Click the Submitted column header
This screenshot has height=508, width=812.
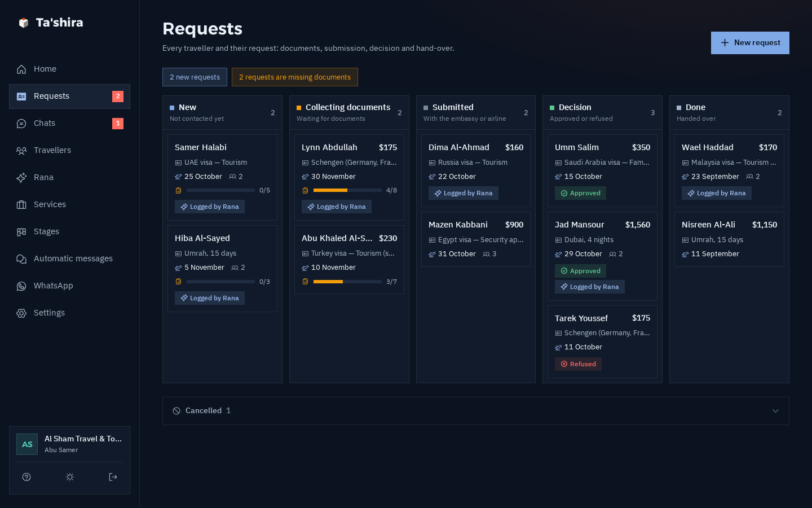point(476,112)
